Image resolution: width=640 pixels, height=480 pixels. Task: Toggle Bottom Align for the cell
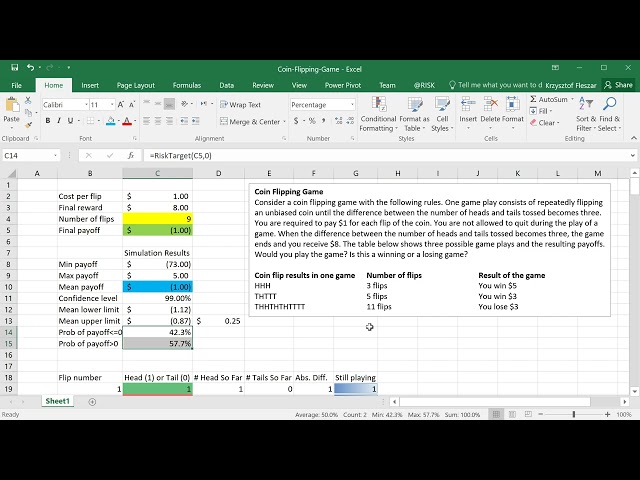click(x=169, y=104)
